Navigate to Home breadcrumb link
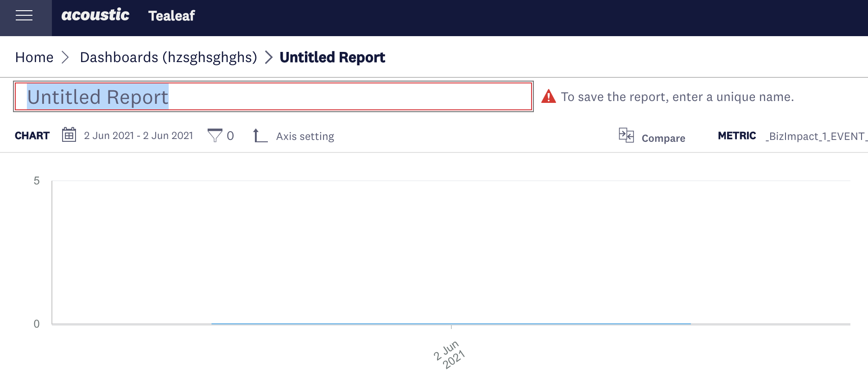 point(34,57)
